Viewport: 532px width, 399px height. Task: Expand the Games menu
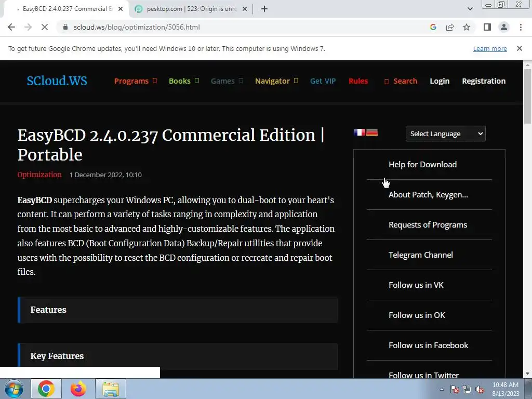[227, 81]
